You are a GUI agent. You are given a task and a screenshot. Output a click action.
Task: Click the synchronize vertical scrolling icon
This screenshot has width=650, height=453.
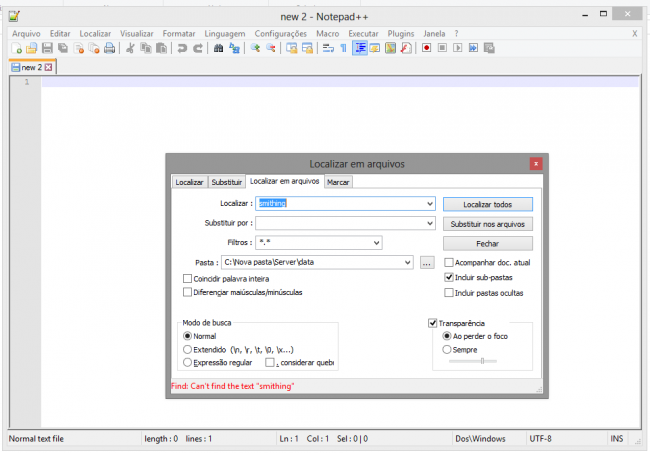point(291,48)
